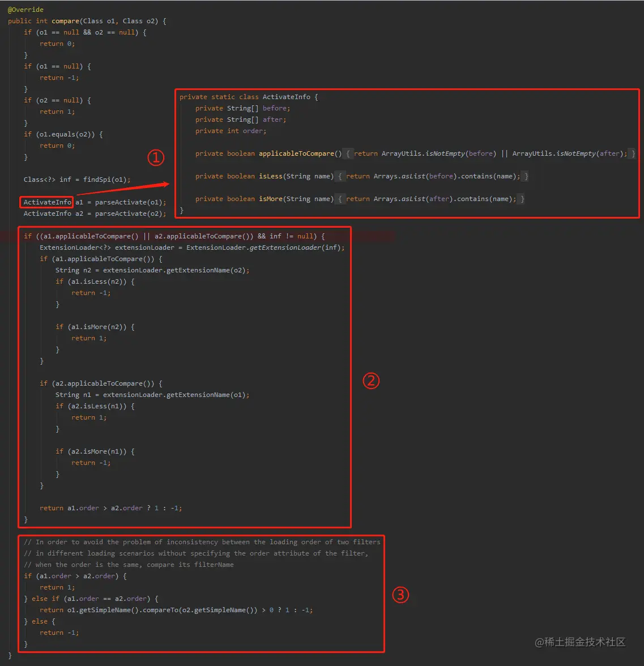Image resolution: width=644 pixels, height=666 pixels.
Task: Click the @Override annotation
Action: [x=25, y=9]
